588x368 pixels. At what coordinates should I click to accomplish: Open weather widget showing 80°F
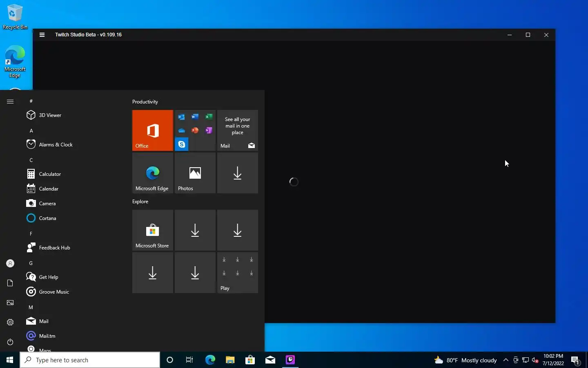tap(465, 360)
